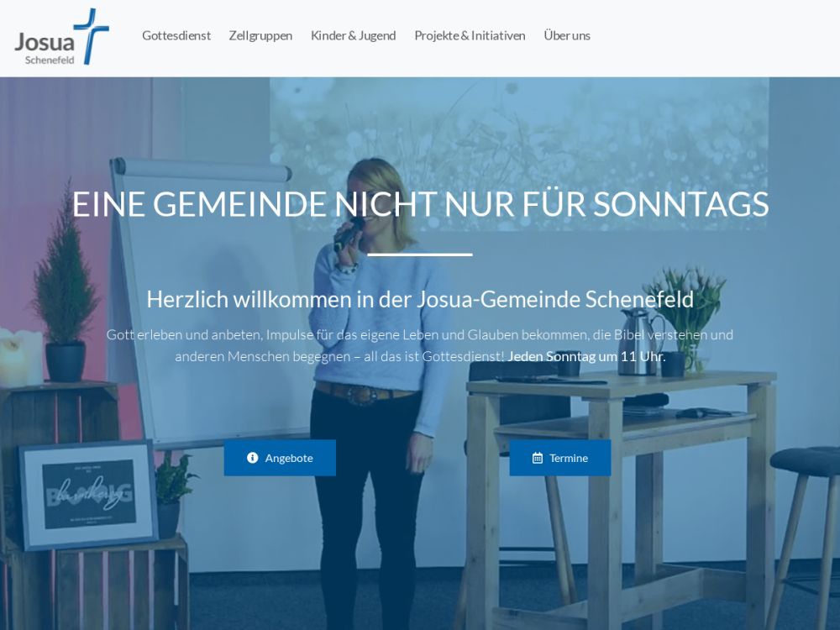
Task: Click the calendar icon beside Termine
Action: [538, 458]
